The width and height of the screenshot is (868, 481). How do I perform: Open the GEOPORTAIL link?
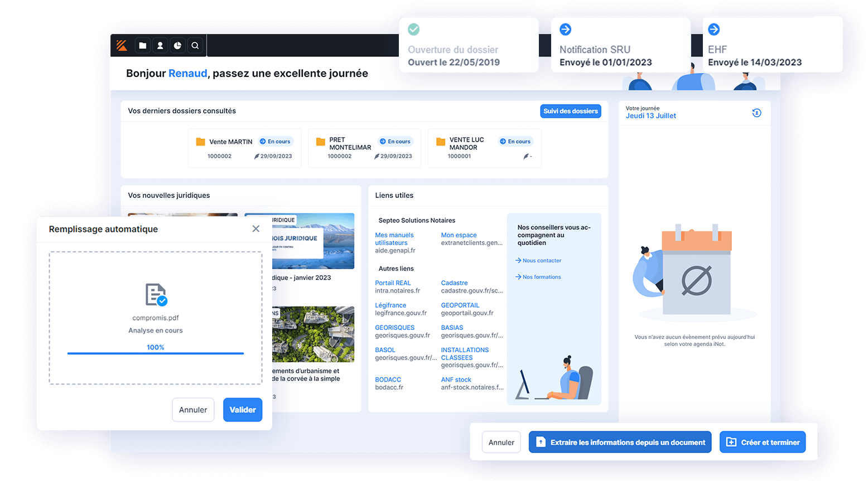pyautogui.click(x=460, y=305)
